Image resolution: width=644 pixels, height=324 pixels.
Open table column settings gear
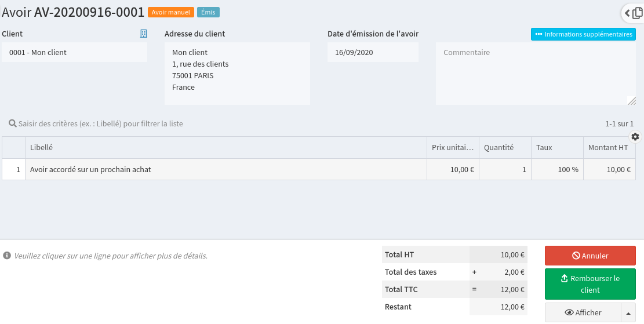pyautogui.click(x=635, y=137)
